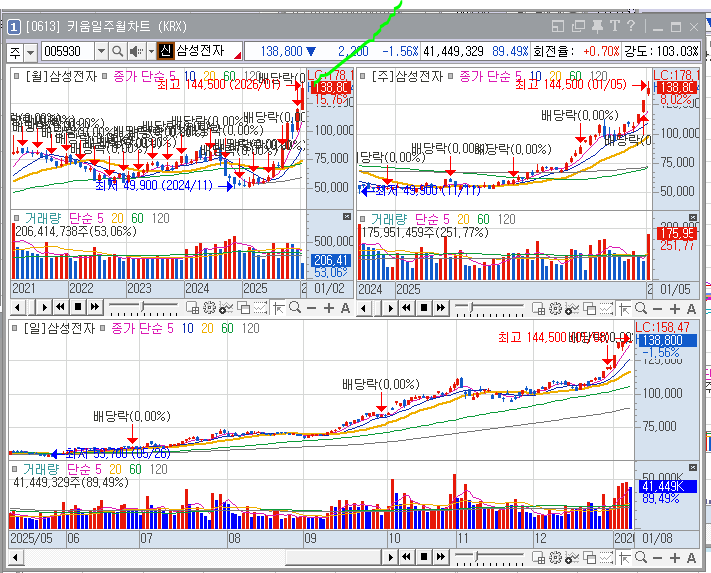Click fast-forward button on daily chart toolbar
This screenshot has height=573, width=711.
coord(440,557)
